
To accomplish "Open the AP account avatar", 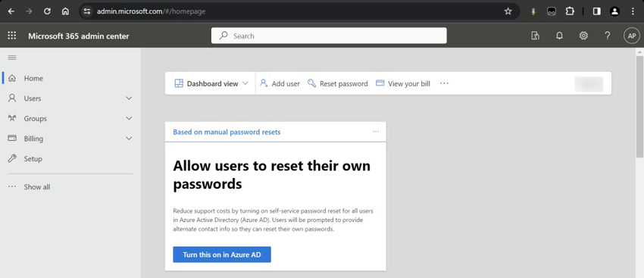I will 632,36.
